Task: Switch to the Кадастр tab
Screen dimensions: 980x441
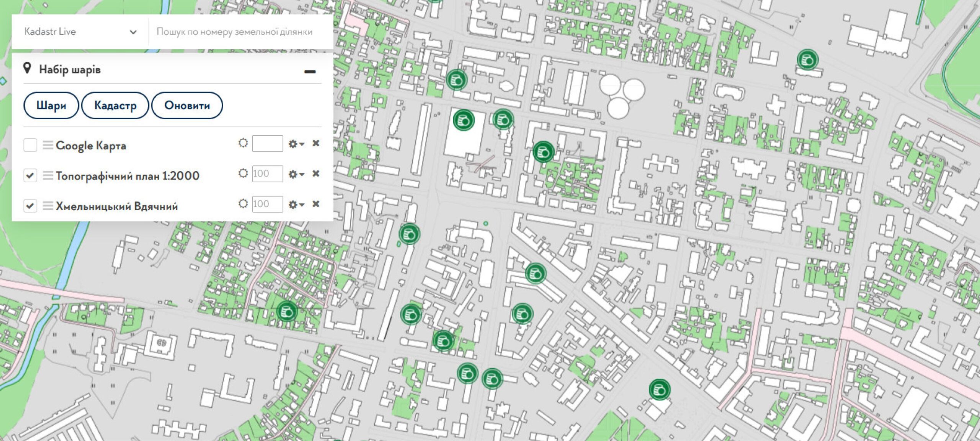Action: [x=115, y=105]
